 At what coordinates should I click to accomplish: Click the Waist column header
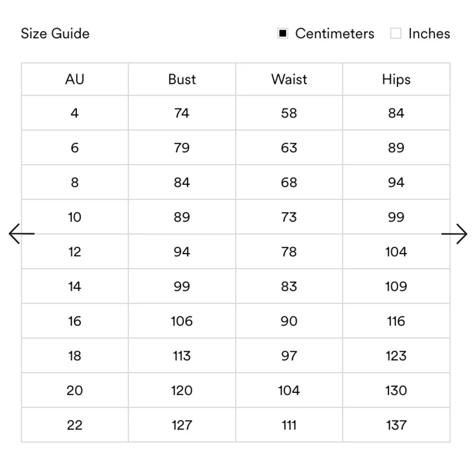(x=289, y=79)
